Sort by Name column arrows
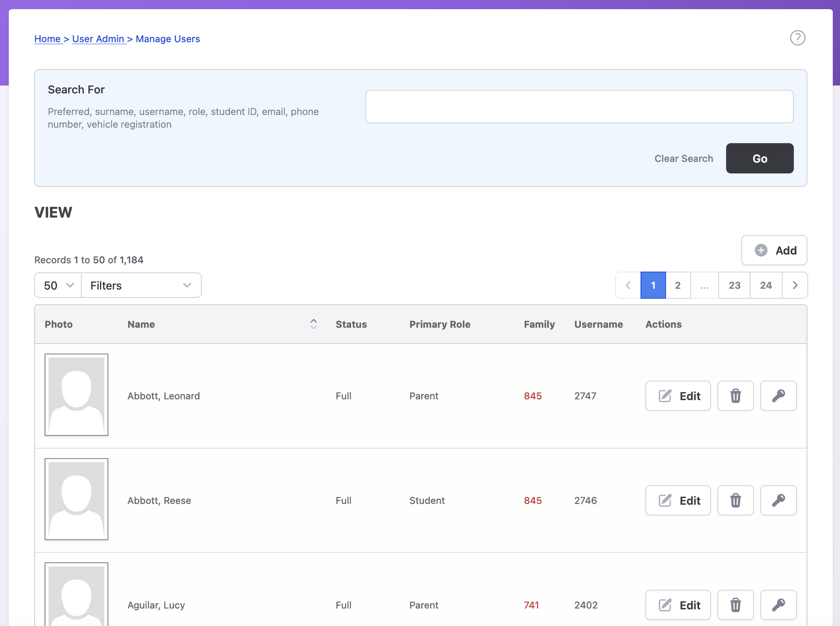Image resolution: width=840 pixels, height=626 pixels. pos(313,324)
